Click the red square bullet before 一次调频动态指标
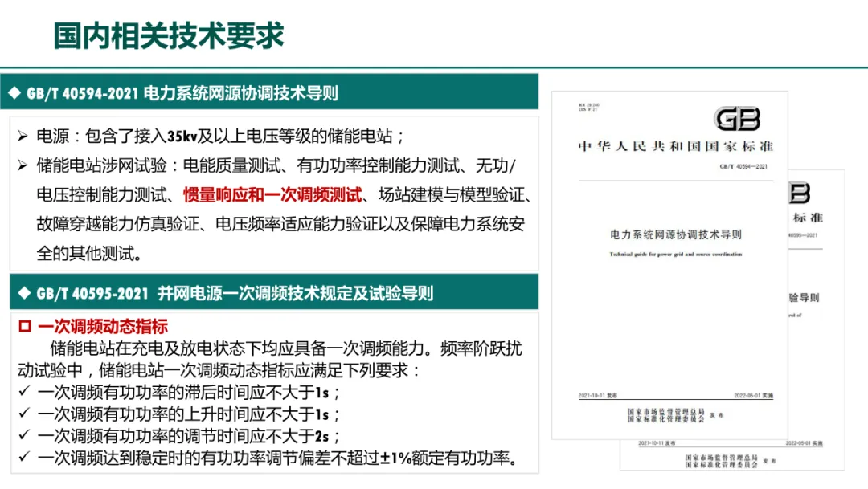Image resolution: width=868 pixels, height=489 pixels. 24,326
